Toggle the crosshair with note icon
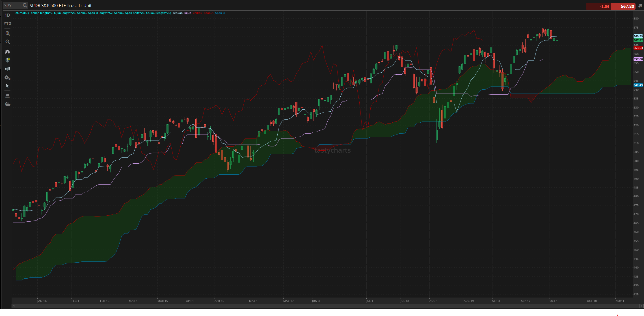 8,60
